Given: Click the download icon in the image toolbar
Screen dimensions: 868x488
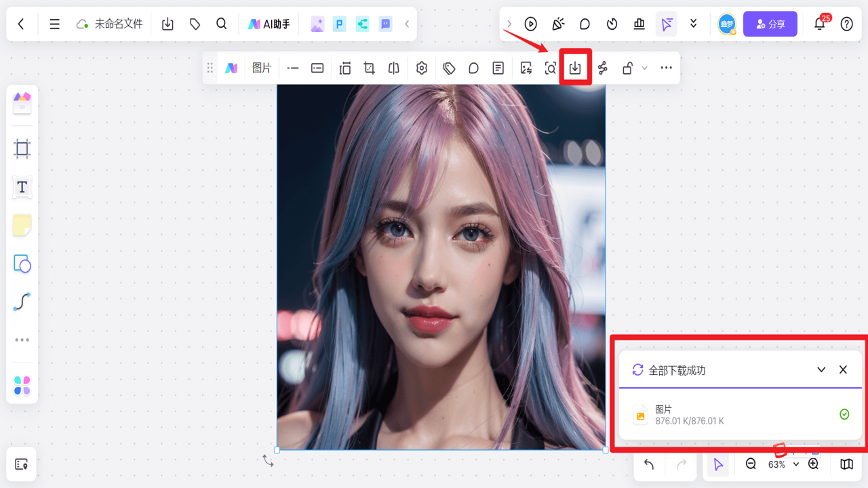Looking at the screenshot, I should (575, 68).
